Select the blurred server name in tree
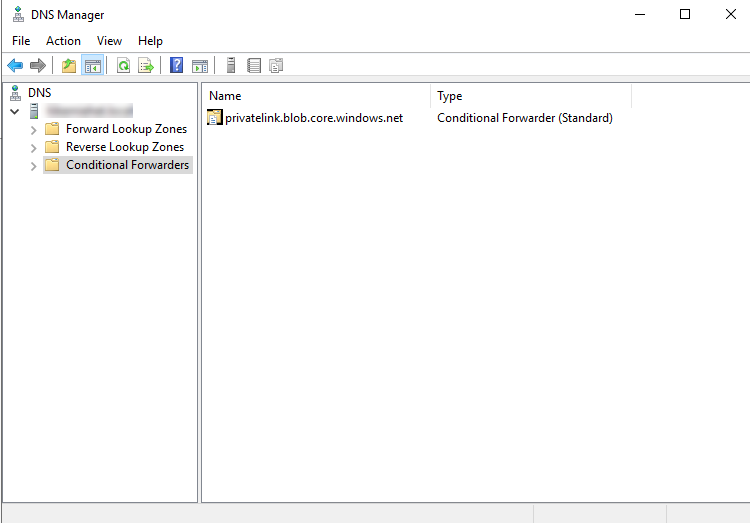Viewport: 750px width, 523px height. coord(89,111)
